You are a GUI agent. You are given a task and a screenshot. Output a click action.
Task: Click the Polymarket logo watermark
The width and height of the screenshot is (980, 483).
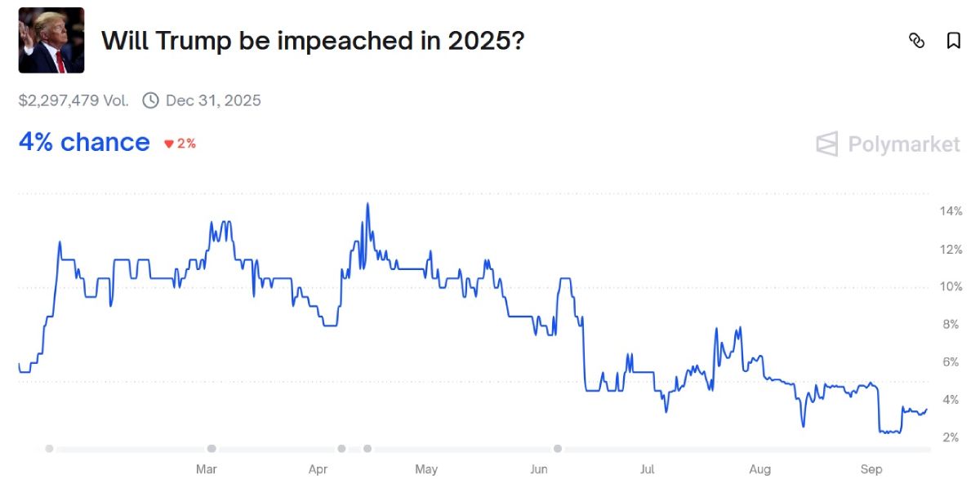(x=888, y=144)
